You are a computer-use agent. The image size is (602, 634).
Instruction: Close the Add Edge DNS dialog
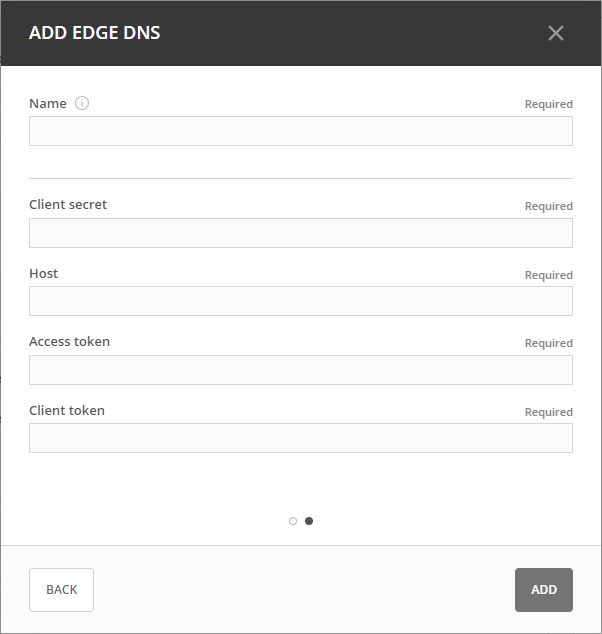coord(556,33)
